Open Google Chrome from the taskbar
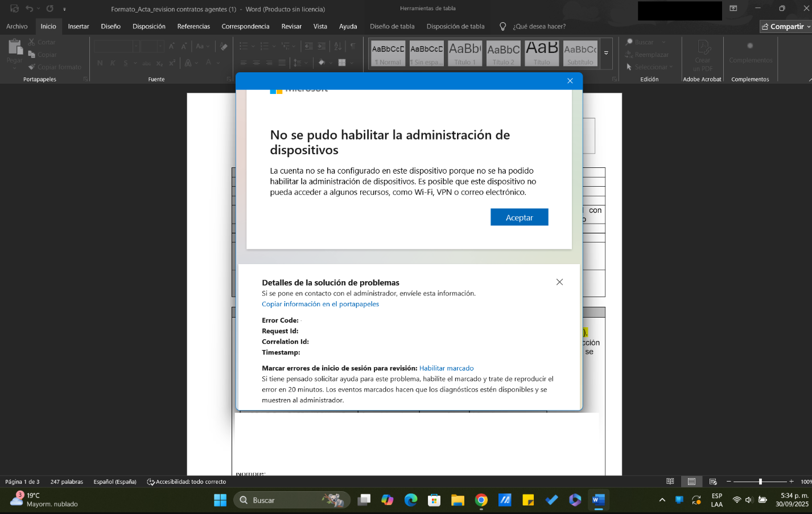 click(x=481, y=500)
